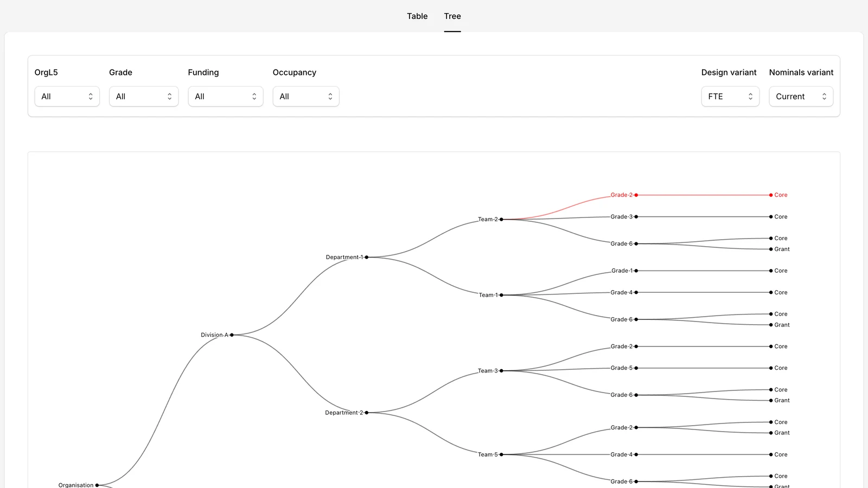Viewport: 868px width, 488px height.
Task: Click Grade 6 under Team 3
Action: click(x=636, y=395)
